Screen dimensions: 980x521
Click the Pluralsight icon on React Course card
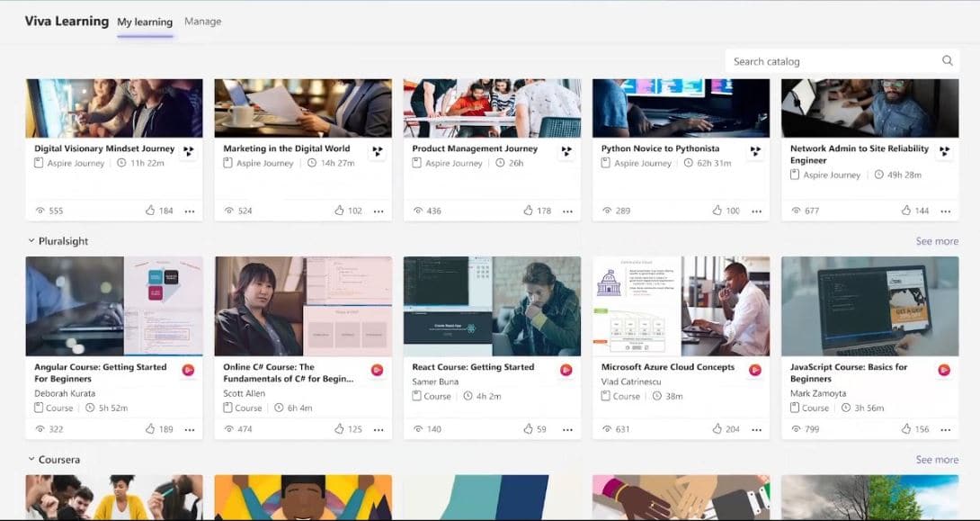(x=566, y=370)
